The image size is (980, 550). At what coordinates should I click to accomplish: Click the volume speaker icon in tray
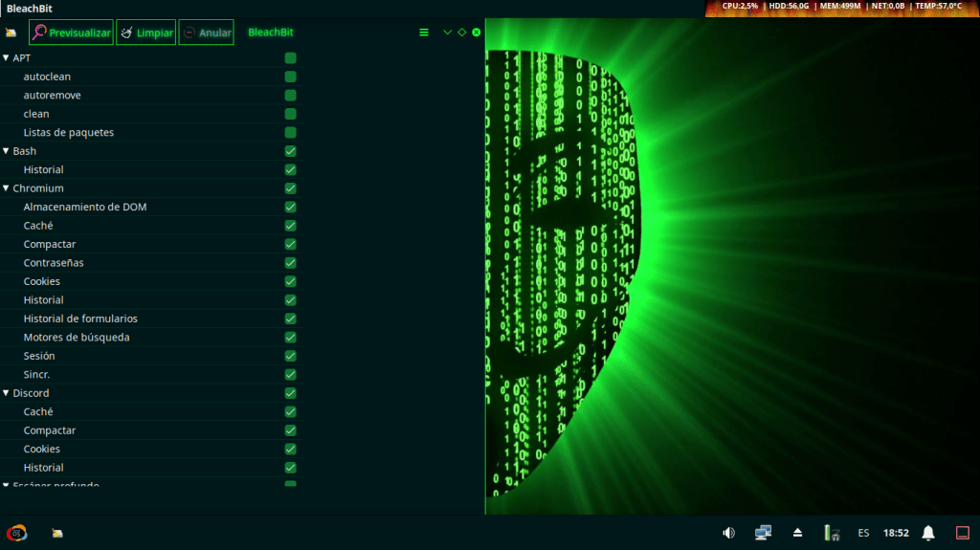pyautogui.click(x=728, y=533)
